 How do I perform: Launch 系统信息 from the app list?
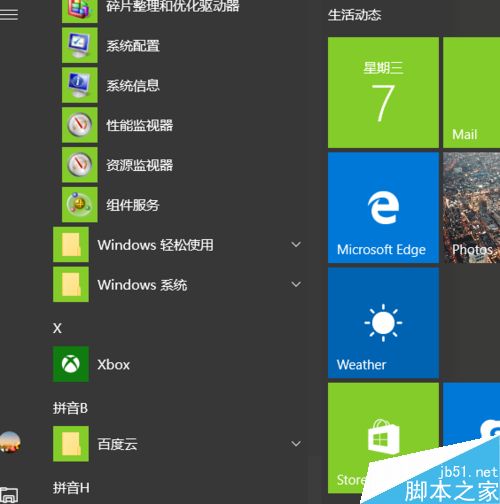coord(133,86)
